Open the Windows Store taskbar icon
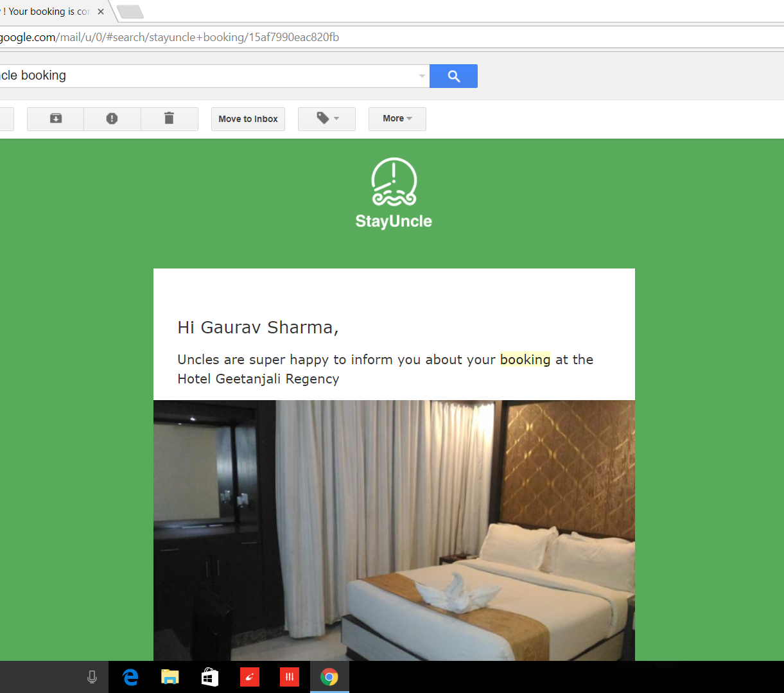Viewport: 784px width, 693px height. (210, 677)
